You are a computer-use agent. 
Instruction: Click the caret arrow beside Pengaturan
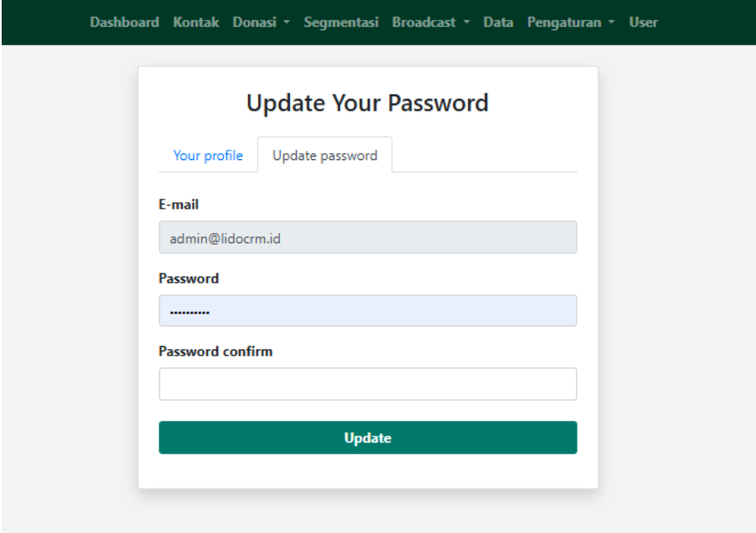[x=612, y=23]
